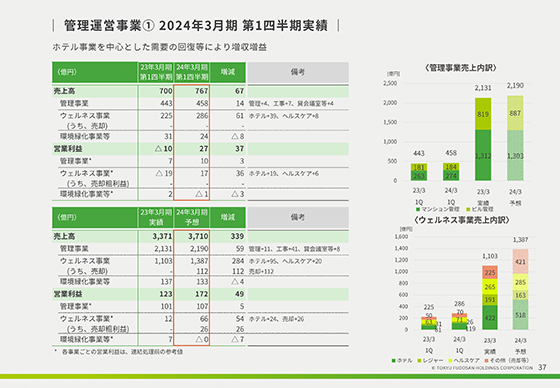This screenshot has width=560, height=388.
Task: Select the note 売却+112
Action: 261,272
